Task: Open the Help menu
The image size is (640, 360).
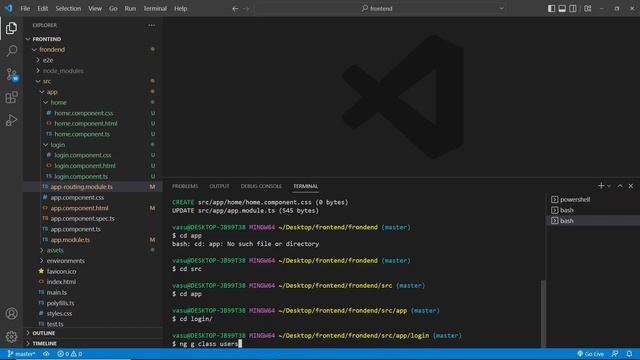Action: (x=180, y=9)
